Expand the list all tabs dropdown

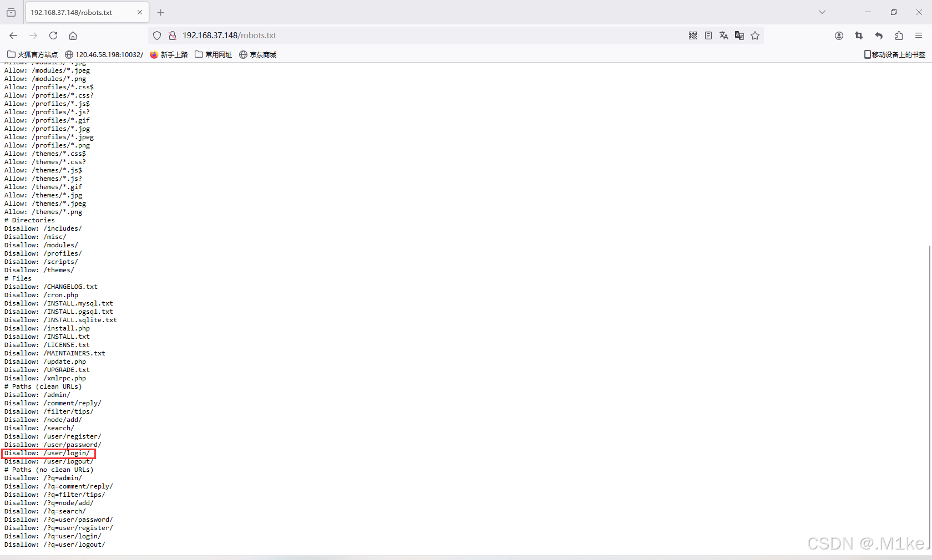(822, 12)
